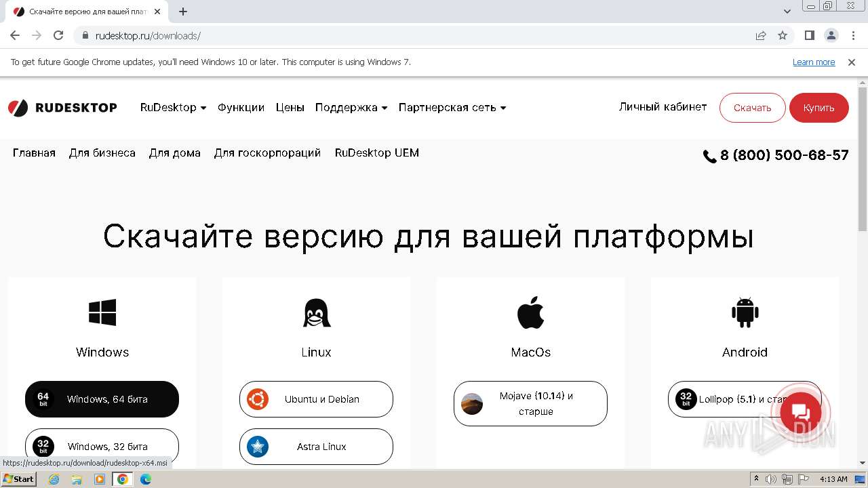Click the Chrome taskbar icon
Image resolution: width=868 pixels, height=488 pixels.
click(x=123, y=479)
